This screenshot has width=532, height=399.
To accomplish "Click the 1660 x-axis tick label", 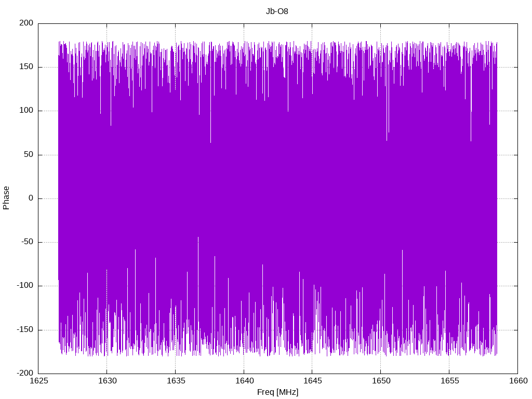I will pos(518,381).
